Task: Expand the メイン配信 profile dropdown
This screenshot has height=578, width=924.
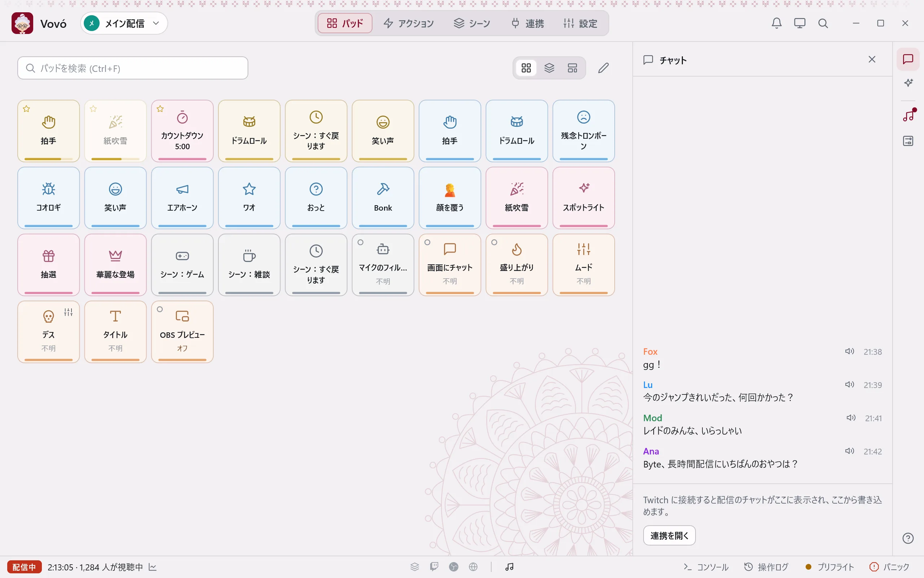Action: pos(124,23)
